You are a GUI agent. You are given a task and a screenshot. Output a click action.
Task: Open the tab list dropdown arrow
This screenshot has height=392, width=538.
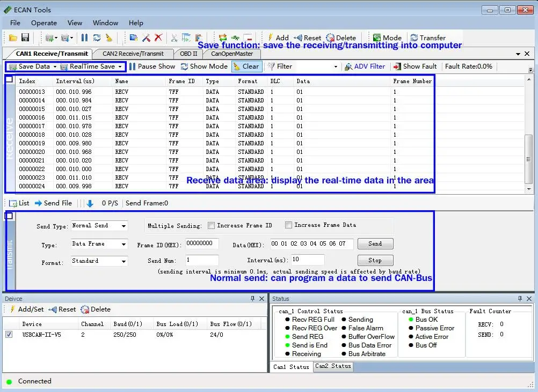[x=518, y=54]
